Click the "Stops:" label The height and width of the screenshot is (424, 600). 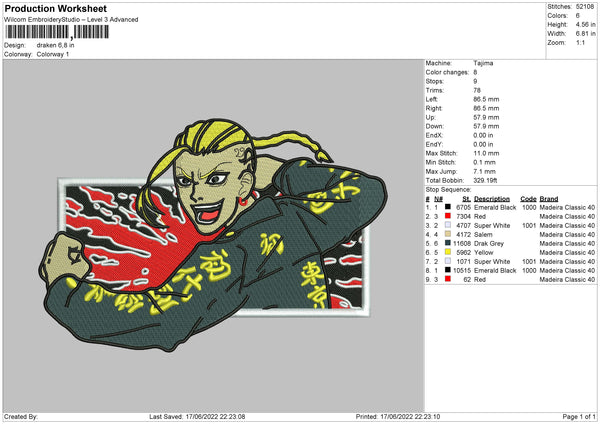click(x=435, y=81)
